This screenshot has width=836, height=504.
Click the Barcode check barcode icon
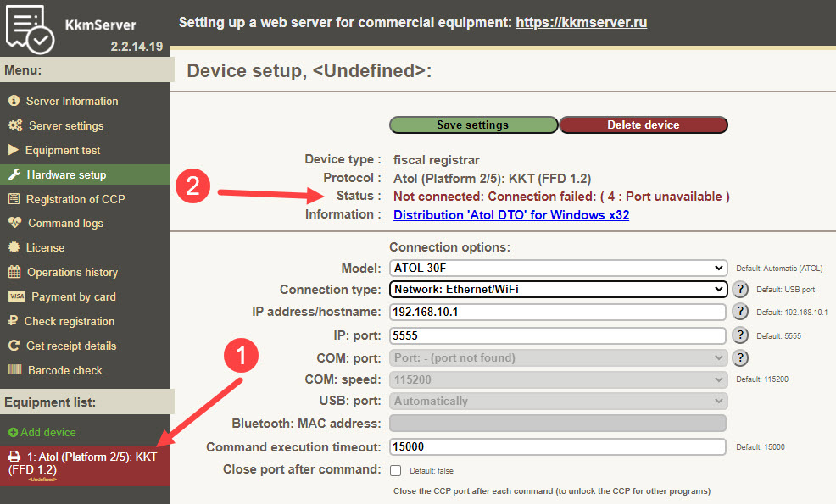tap(15, 370)
